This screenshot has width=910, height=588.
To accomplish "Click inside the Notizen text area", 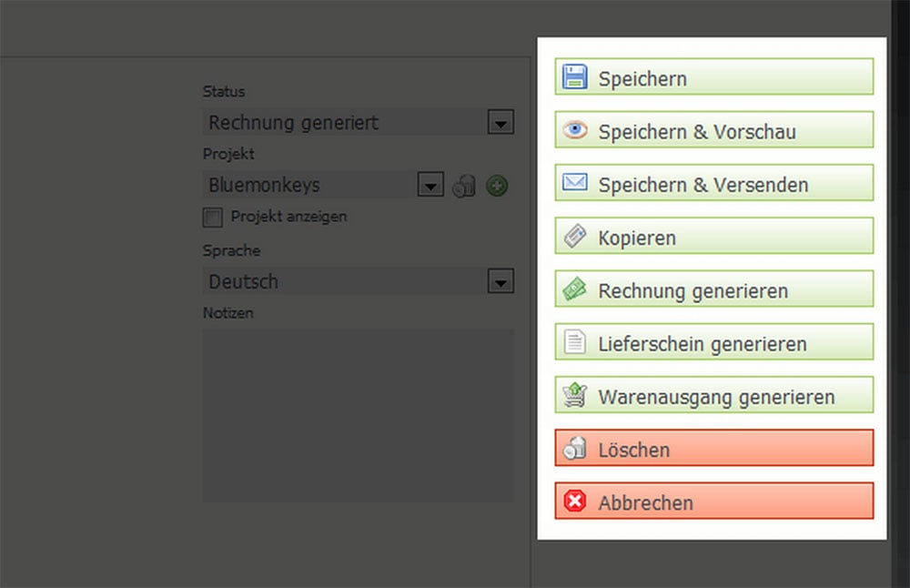I will click(358, 416).
